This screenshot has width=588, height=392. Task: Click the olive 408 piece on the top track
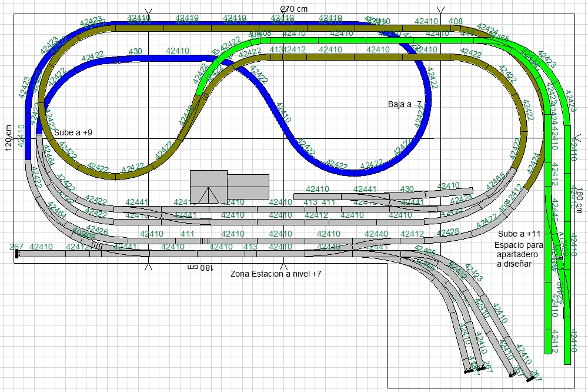(456, 28)
